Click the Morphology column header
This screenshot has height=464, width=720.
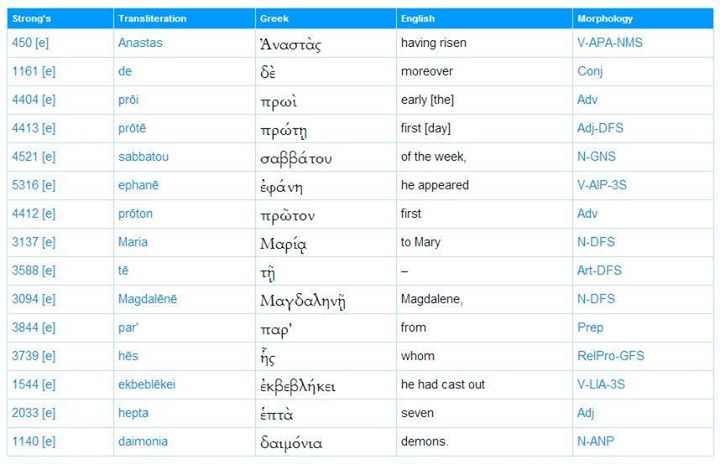(603, 19)
